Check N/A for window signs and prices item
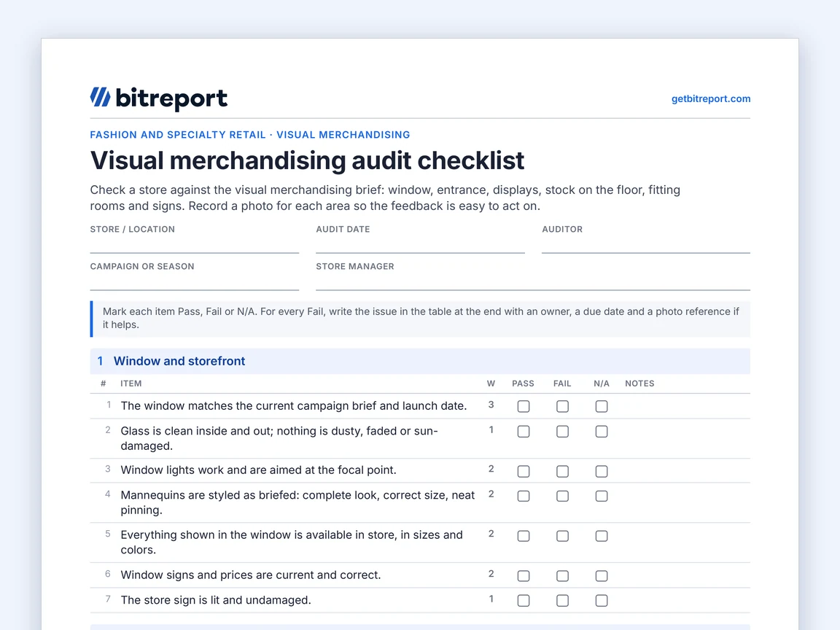The image size is (840, 630). (x=602, y=575)
